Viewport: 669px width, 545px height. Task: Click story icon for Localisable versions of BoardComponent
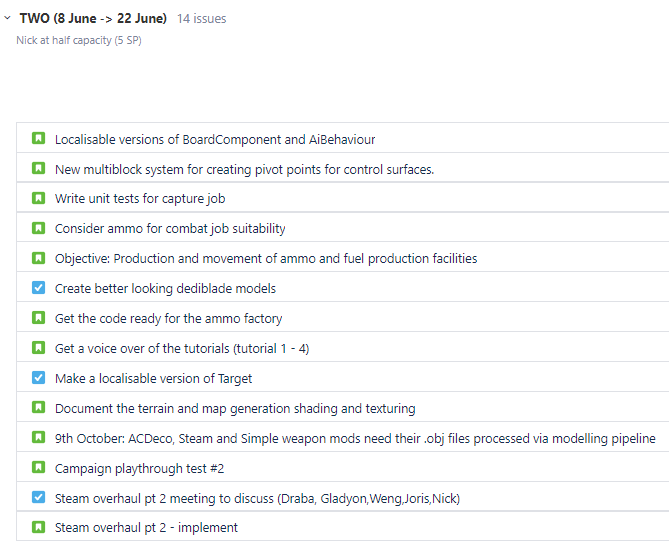(x=38, y=139)
